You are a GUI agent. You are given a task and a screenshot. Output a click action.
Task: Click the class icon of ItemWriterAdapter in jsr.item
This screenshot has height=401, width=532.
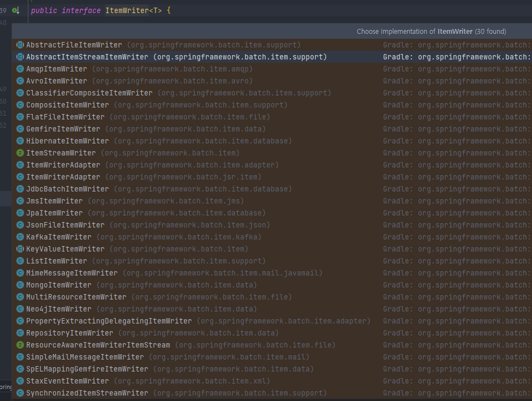(20, 177)
